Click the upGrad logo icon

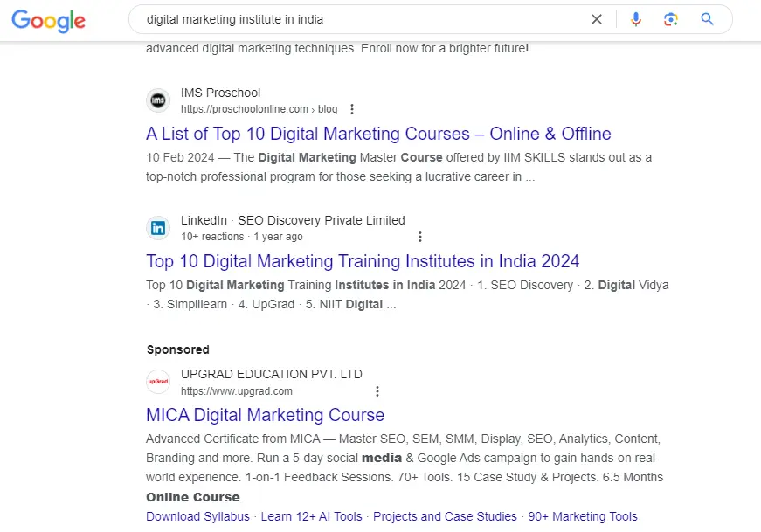(x=158, y=382)
